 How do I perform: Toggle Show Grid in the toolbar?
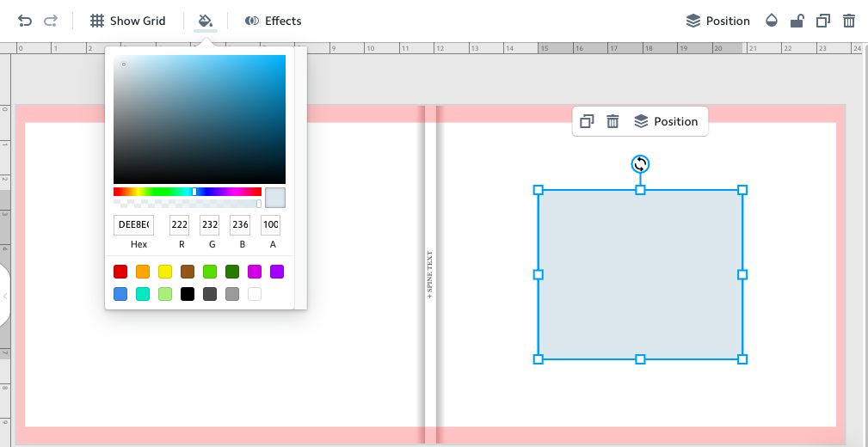pyautogui.click(x=128, y=21)
